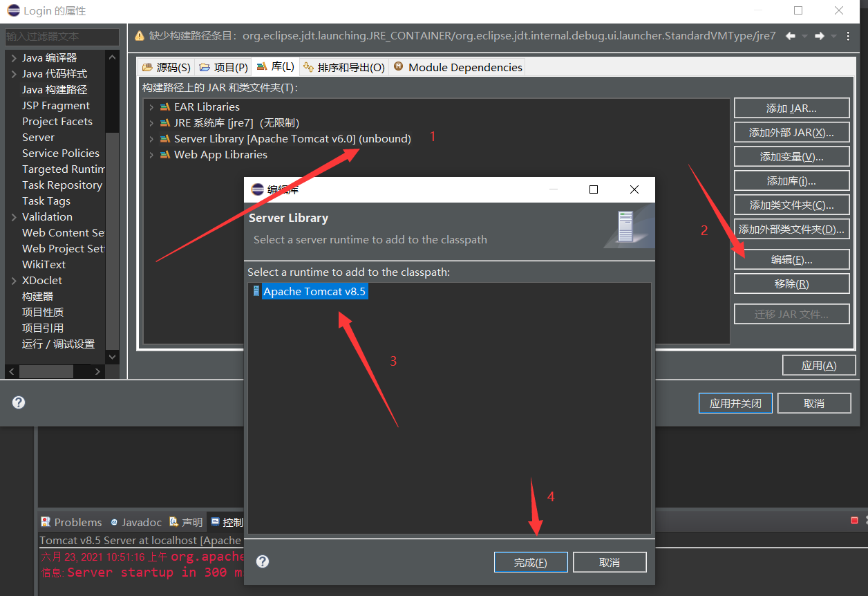Click the down arrow of the tree vertical scrollbar

[112, 357]
